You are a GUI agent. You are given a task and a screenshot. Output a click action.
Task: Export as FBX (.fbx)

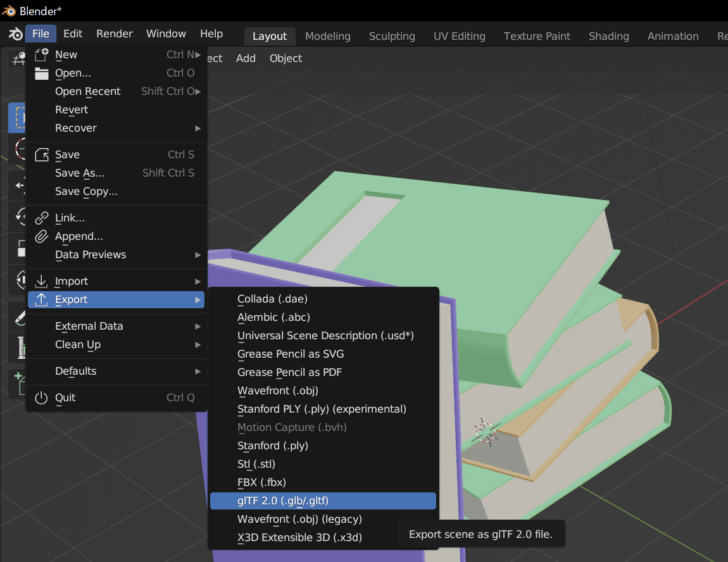click(323, 483)
